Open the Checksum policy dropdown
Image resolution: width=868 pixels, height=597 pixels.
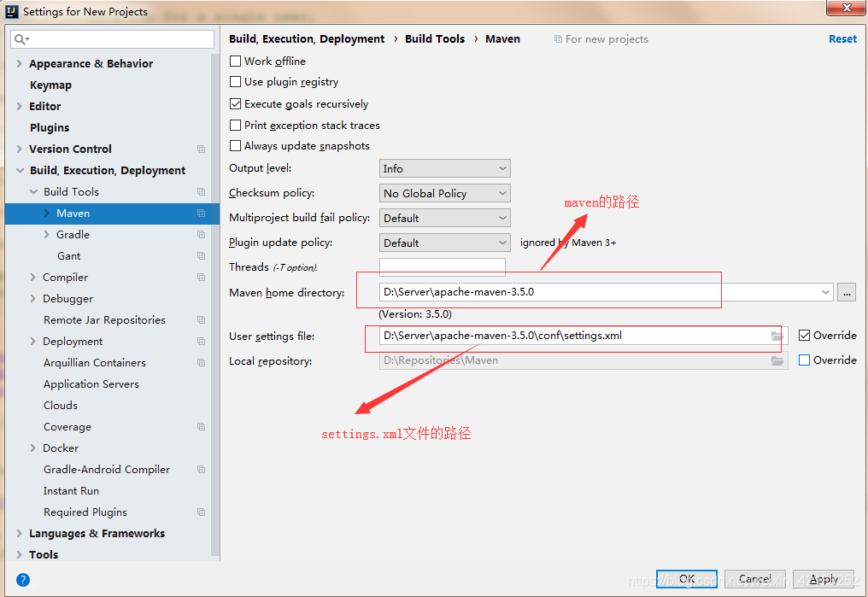pos(444,192)
